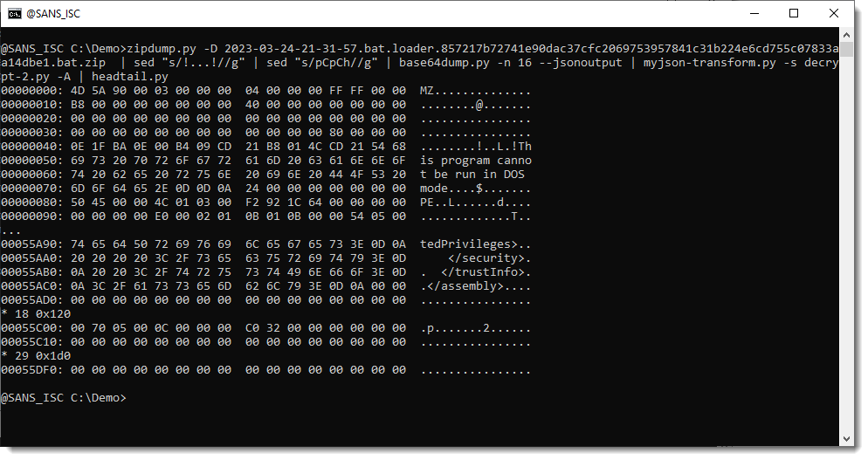
Task: Minimize the @SANS_ISC console window
Action: point(753,13)
